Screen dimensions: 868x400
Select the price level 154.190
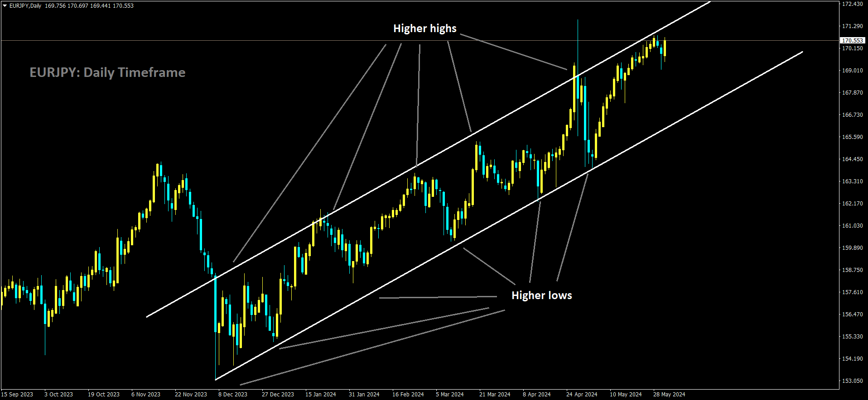852,359
